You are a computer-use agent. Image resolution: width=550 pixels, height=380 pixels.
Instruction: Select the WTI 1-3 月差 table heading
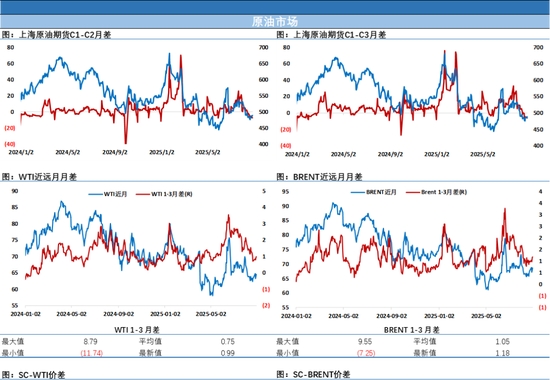tap(137, 329)
